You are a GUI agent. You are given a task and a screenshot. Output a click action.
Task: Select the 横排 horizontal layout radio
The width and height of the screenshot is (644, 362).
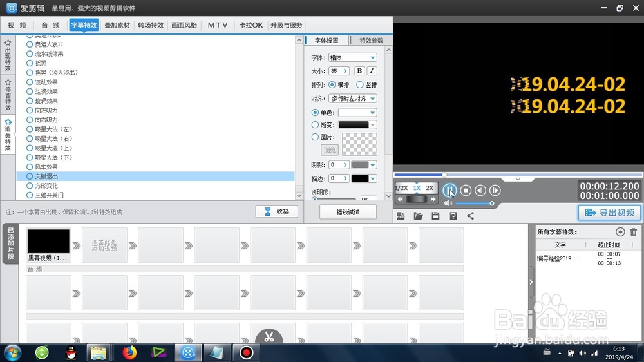pos(332,84)
